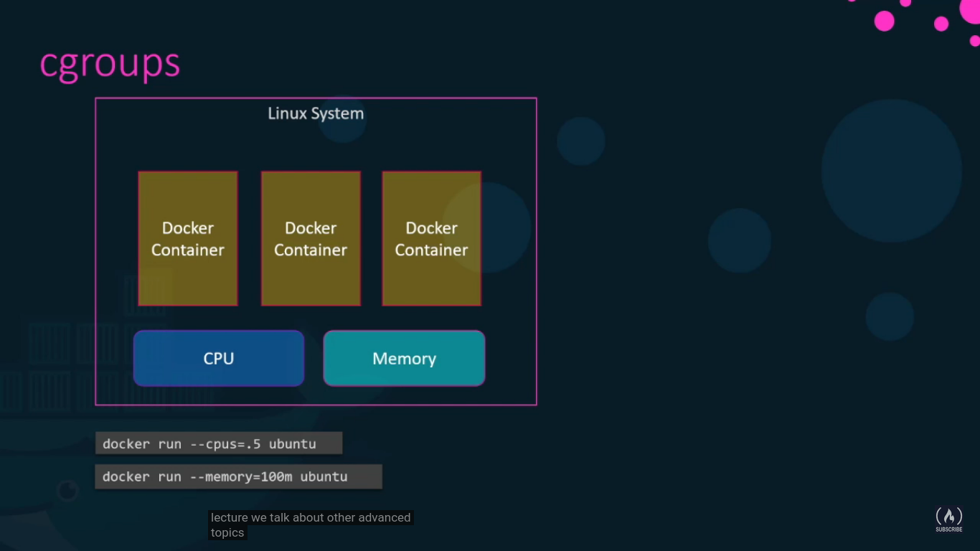Click the 'docker run --memory=100m ubuntu' command
Viewport: 980px width, 551px height.
click(238, 476)
